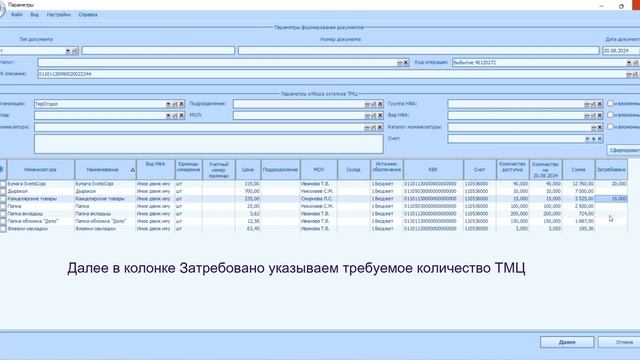640x360 pixels.
Task: Click the Цена column header
Action: (248, 170)
